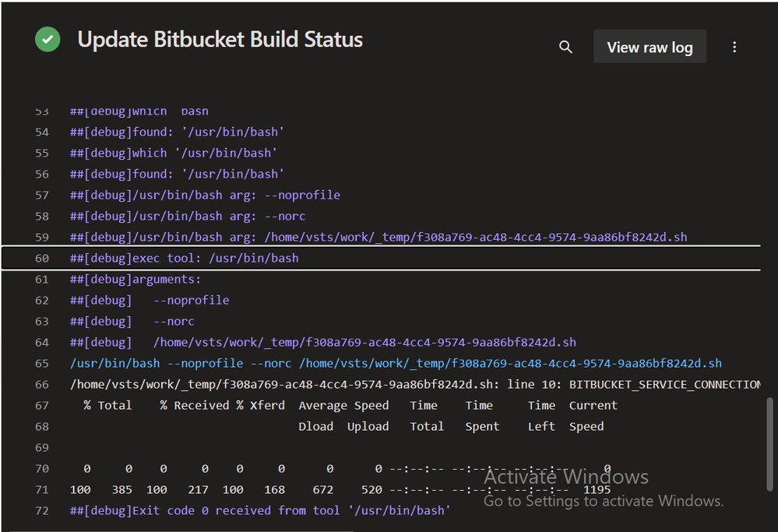The image size is (778, 532).
Task: Select line 71 curl progress 100 385
Action: (x=340, y=490)
